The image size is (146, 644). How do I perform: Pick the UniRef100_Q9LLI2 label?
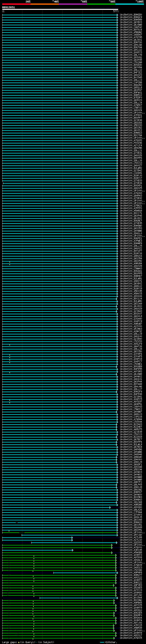(x=131, y=70)
